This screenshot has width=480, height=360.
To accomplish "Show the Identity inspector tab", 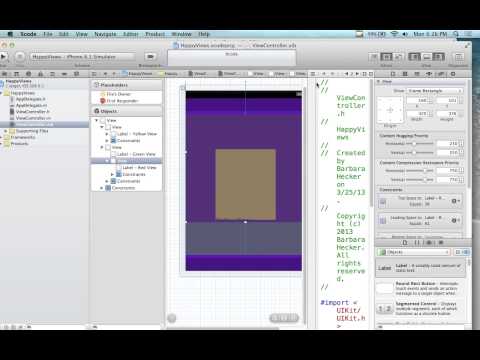I will tap(417, 74).
